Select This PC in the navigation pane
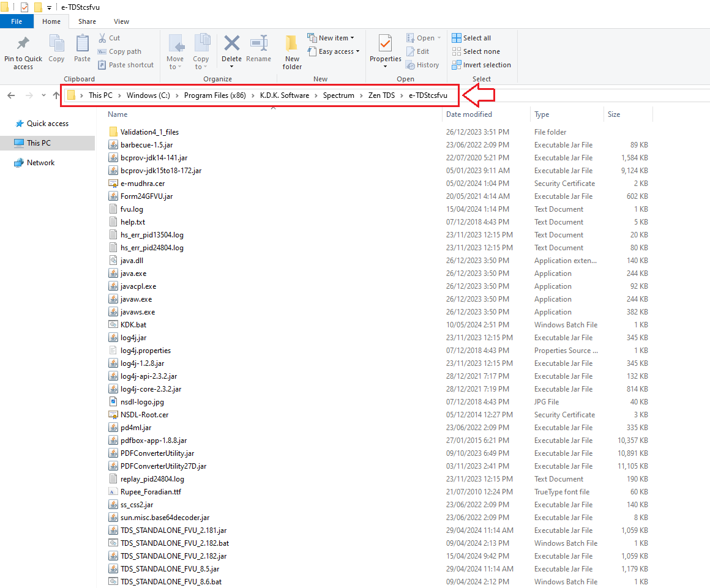Image resolution: width=710 pixels, height=588 pixels. [48, 143]
